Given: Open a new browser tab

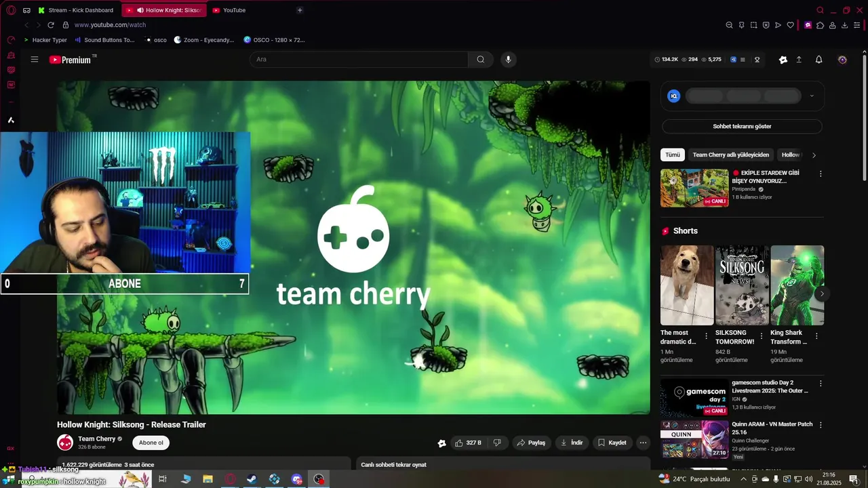Looking at the screenshot, I should 300,10.
